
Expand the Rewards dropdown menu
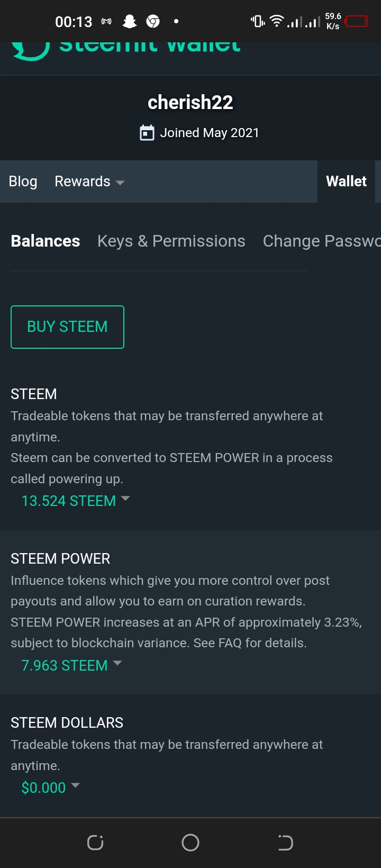(89, 182)
